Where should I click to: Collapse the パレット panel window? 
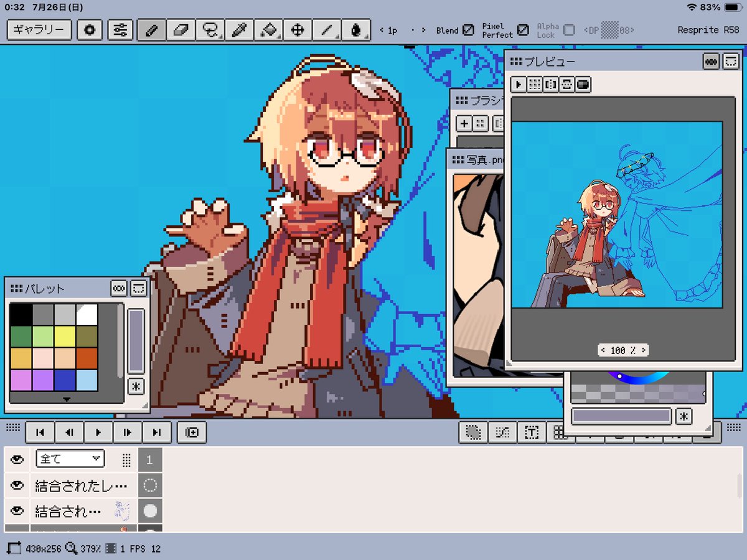point(138,288)
